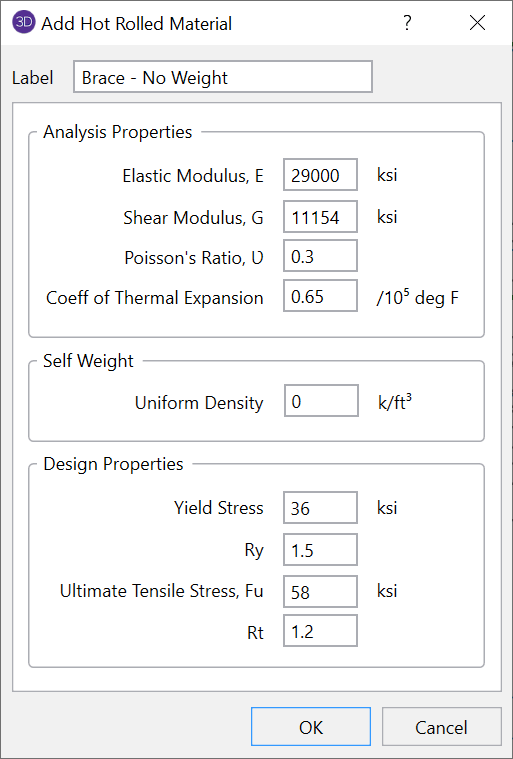The image size is (513, 759).
Task: Edit Coeff of Thermal Expansion value
Action: pos(320,296)
